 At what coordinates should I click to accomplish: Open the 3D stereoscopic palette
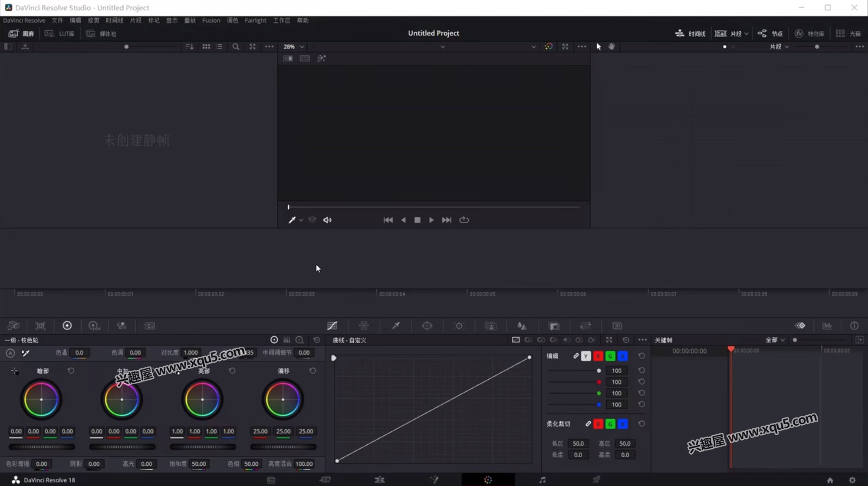click(617, 325)
